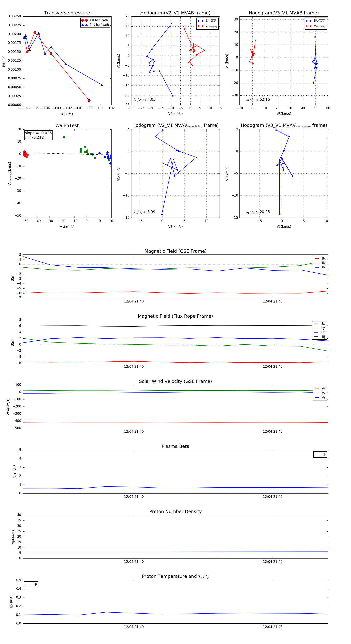
Task: Select the Bz' legend entry
Action: (x=320, y=332)
